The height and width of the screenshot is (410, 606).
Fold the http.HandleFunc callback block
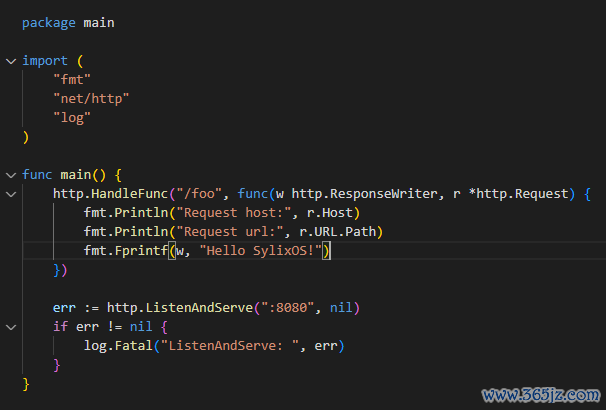pos(10,194)
